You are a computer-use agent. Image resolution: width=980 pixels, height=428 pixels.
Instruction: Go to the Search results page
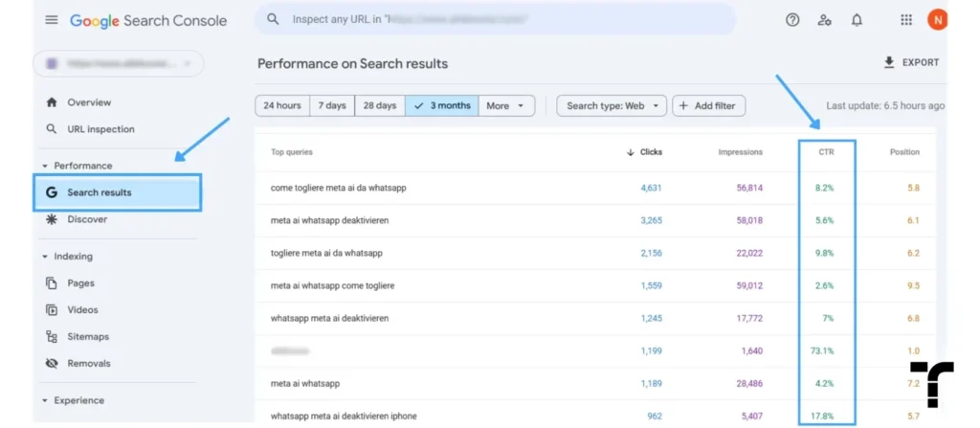click(x=117, y=192)
